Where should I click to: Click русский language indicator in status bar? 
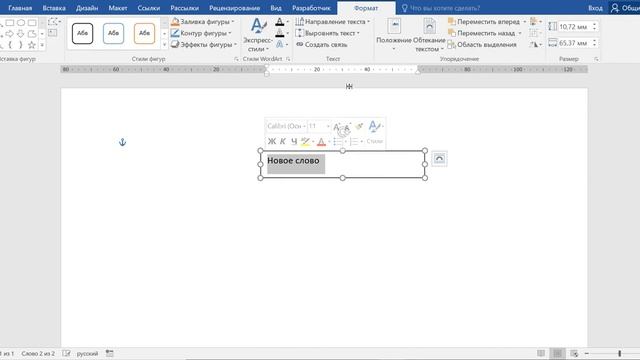tap(87, 353)
